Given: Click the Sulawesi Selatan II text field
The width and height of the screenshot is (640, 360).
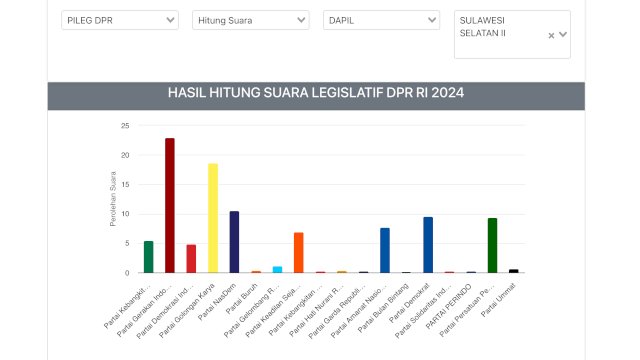Looking at the screenshot, I should (512, 35).
